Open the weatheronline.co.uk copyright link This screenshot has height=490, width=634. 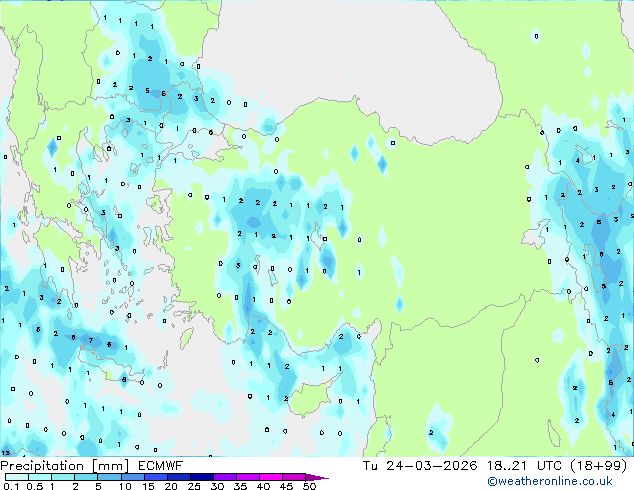pyautogui.click(x=550, y=481)
